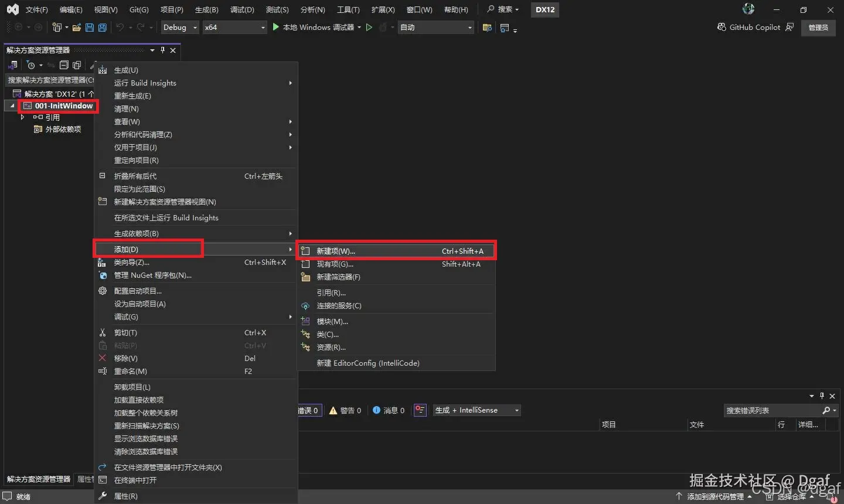Screen dimensions: 844x504
Task: Click the Solution Explorer search box
Action: (50, 80)
